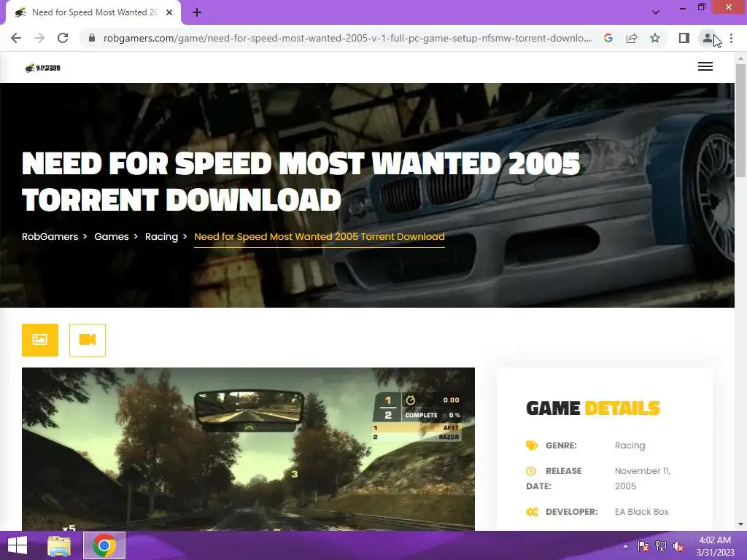Click the Google icon in the address bar

(x=608, y=38)
